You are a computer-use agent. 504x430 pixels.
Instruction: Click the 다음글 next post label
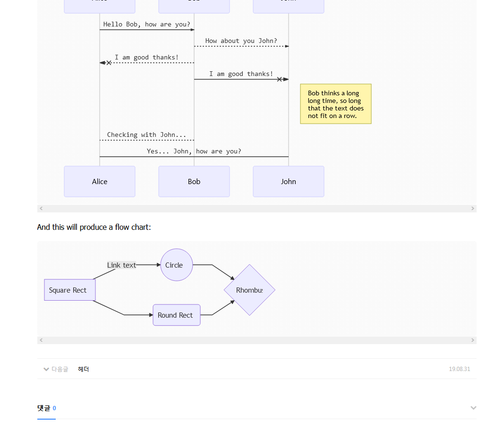[x=60, y=369]
